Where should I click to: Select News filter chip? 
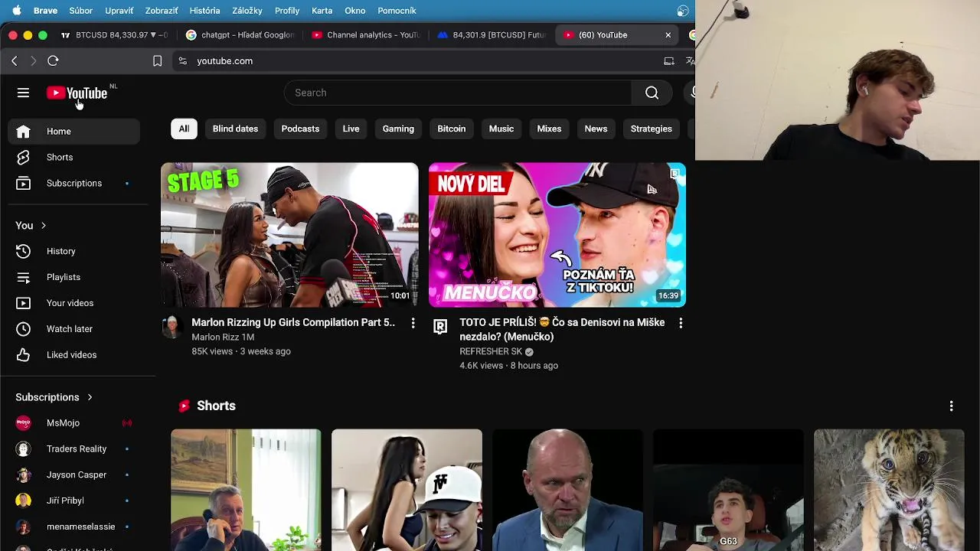click(596, 129)
